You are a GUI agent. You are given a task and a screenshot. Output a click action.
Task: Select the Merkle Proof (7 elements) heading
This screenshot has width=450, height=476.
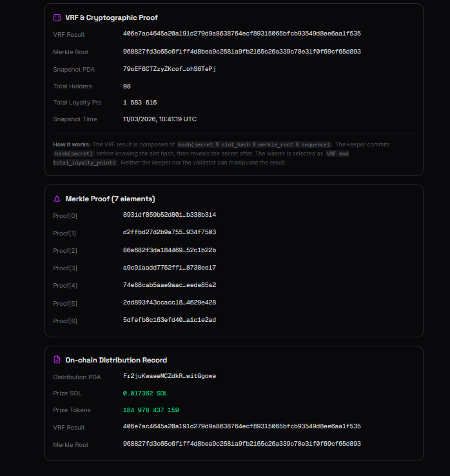[x=110, y=199]
